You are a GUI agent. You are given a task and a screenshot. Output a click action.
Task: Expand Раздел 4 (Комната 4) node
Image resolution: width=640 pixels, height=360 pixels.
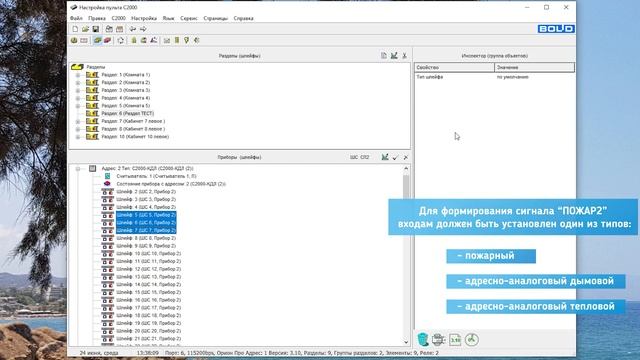(78, 98)
